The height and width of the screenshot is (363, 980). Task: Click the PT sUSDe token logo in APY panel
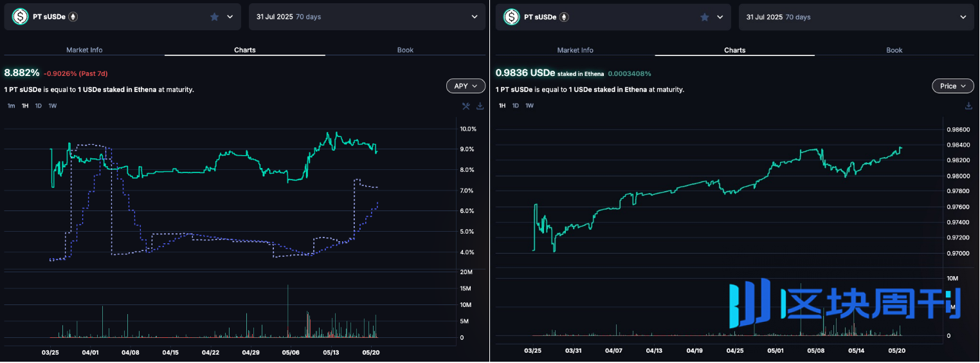21,17
